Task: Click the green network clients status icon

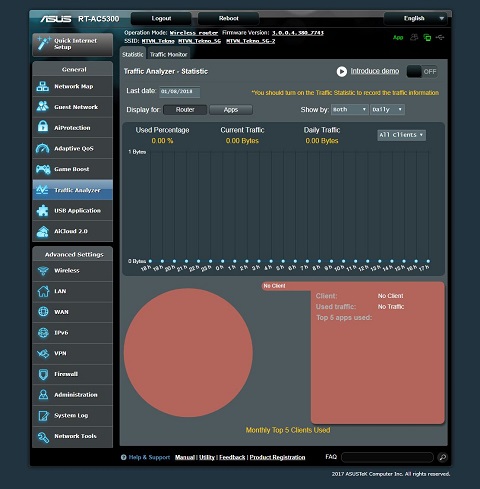Action: tap(427, 37)
